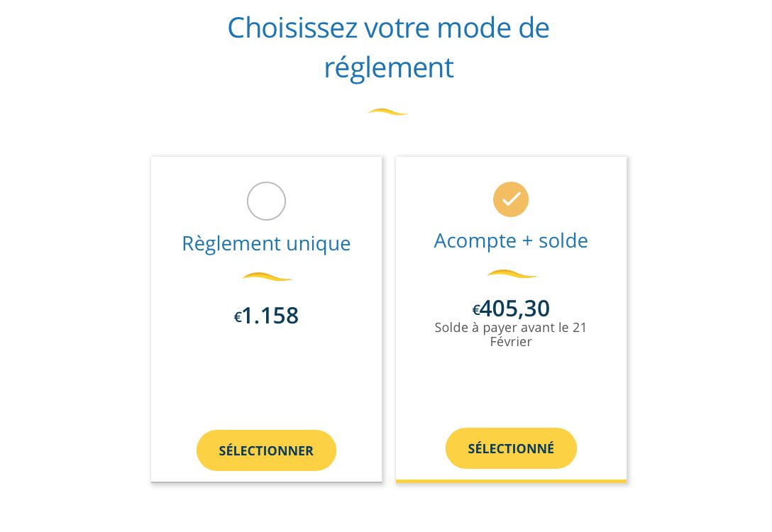The image size is (772, 532).
Task: Click the yellow wave under the page heading
Action: pyautogui.click(x=387, y=111)
